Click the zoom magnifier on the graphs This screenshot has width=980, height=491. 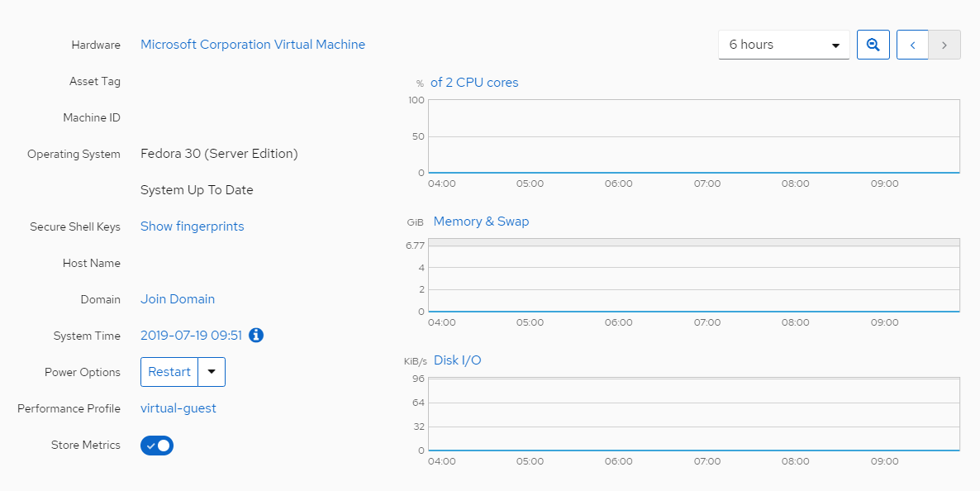[x=873, y=44]
